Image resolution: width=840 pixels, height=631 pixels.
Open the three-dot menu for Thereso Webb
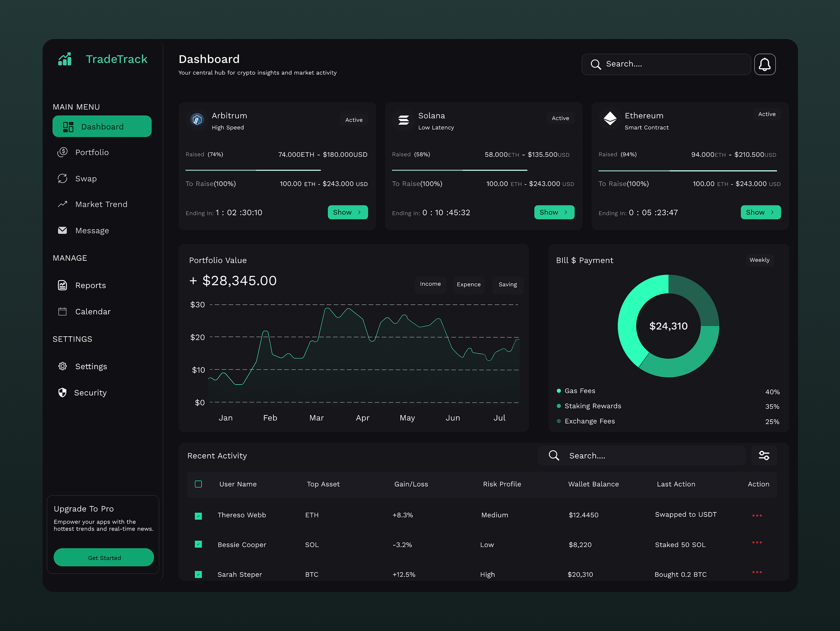[757, 515]
